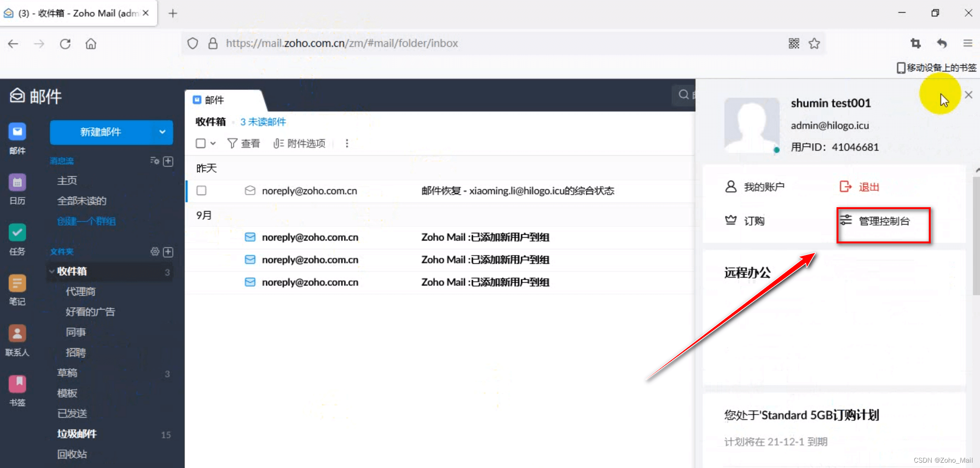This screenshot has width=980, height=468.
Task: Open the QR code icon in address bar
Action: tap(794, 43)
